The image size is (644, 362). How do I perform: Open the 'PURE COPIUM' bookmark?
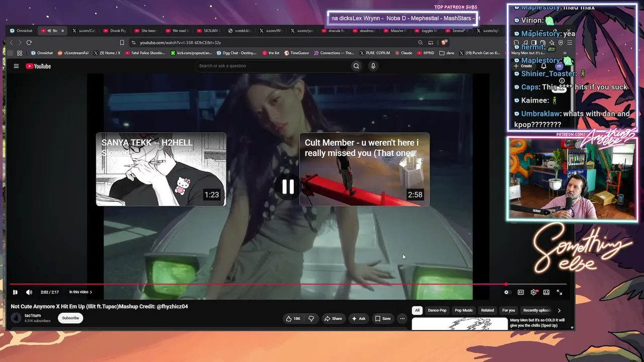pos(374,53)
